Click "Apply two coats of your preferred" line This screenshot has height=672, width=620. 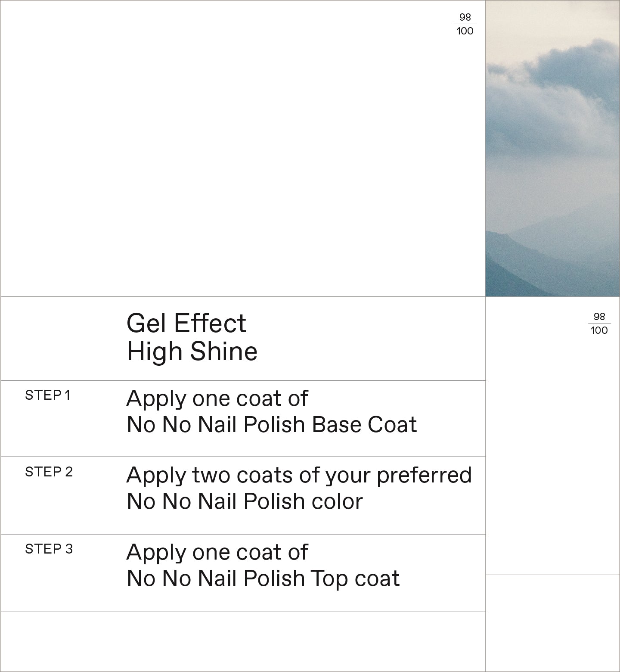[x=299, y=475]
